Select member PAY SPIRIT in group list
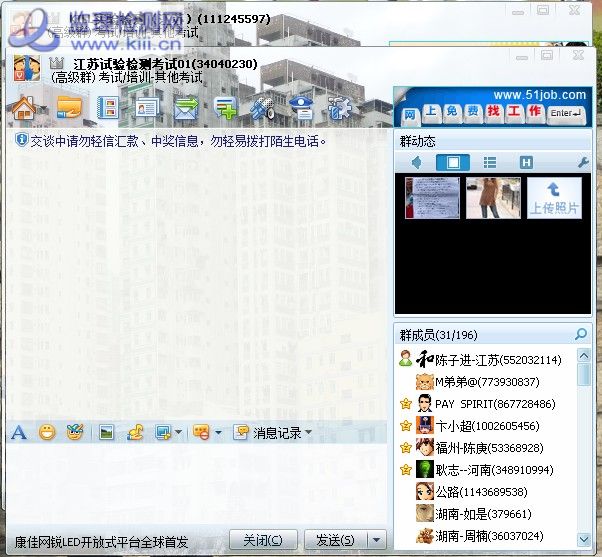The width and height of the screenshot is (602, 557). [x=479, y=404]
